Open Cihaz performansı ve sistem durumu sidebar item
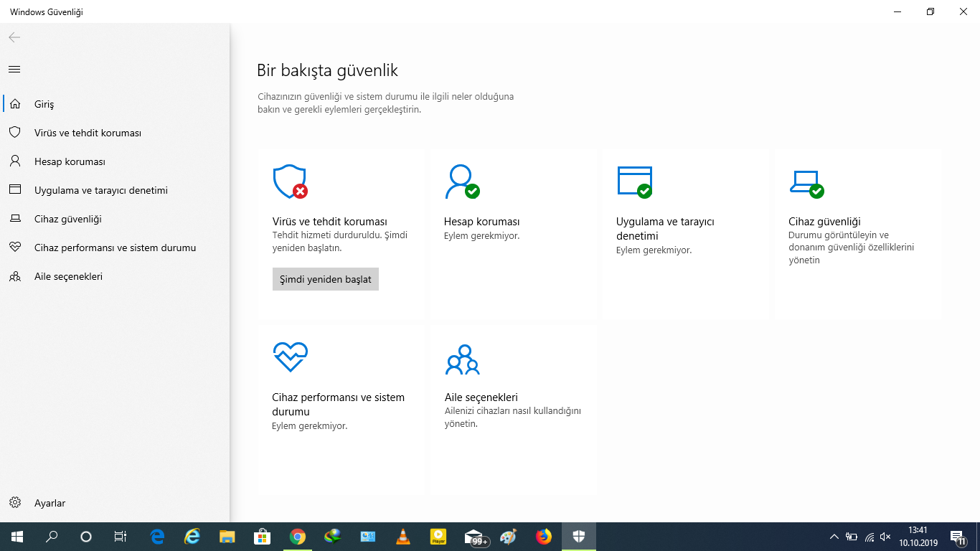The image size is (980, 551). [115, 248]
